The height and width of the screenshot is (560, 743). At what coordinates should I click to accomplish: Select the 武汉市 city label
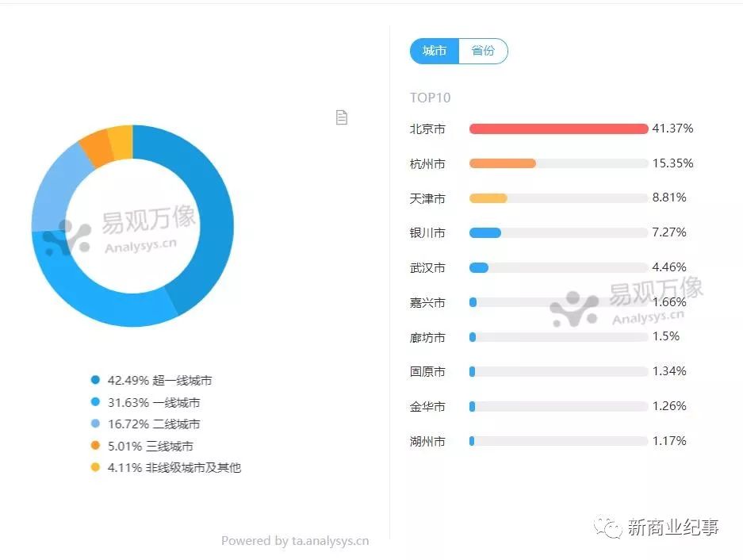427,268
